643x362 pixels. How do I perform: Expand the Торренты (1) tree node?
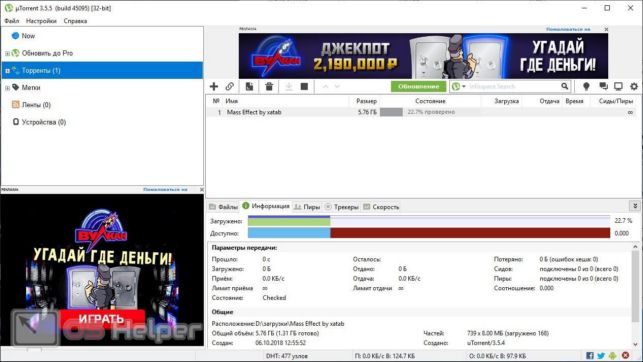coord(7,71)
